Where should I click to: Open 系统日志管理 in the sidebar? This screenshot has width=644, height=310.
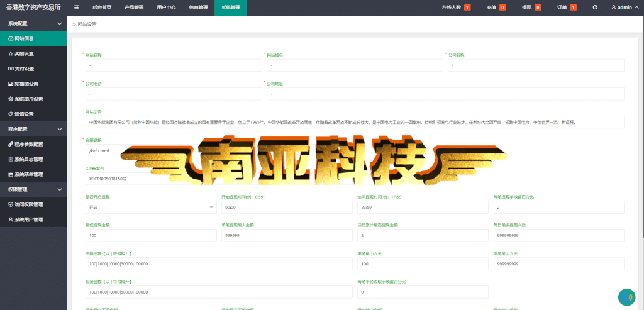pos(33,159)
